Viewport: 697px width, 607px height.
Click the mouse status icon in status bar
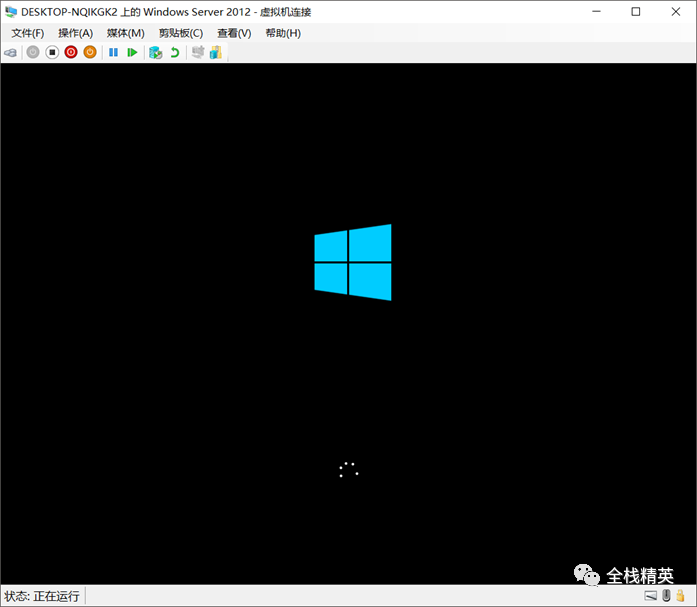coord(666,595)
